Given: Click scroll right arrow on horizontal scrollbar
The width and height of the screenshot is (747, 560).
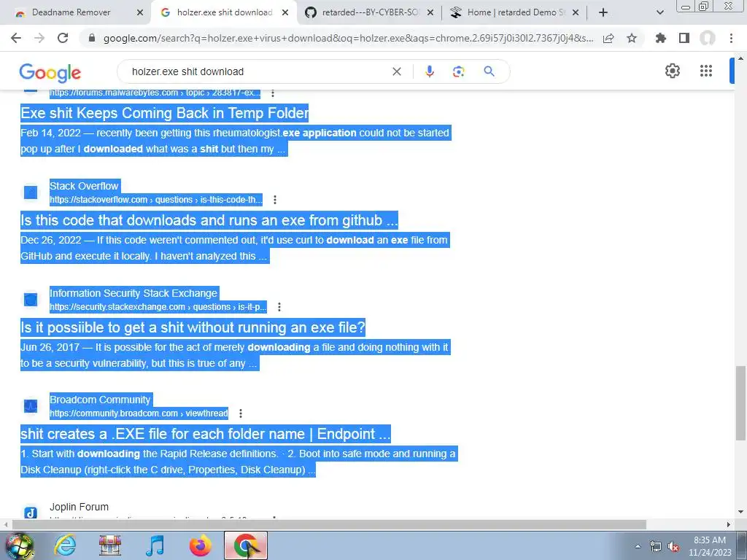Looking at the screenshot, I should [729, 524].
